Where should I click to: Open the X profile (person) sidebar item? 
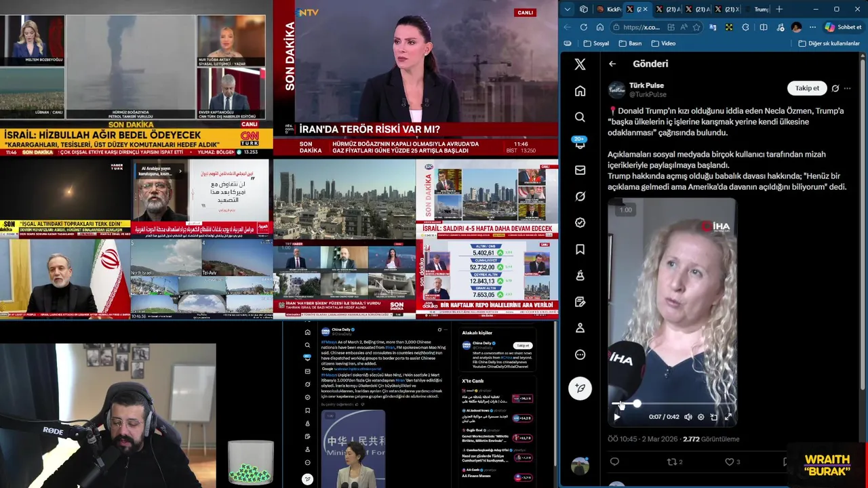coord(580,328)
